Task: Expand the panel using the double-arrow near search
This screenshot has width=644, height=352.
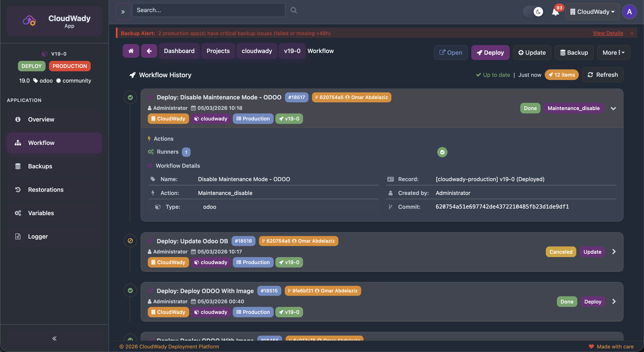Action: tap(123, 11)
